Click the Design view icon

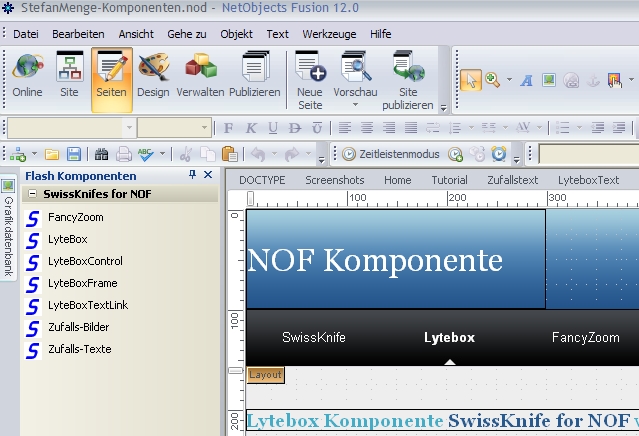click(153, 76)
